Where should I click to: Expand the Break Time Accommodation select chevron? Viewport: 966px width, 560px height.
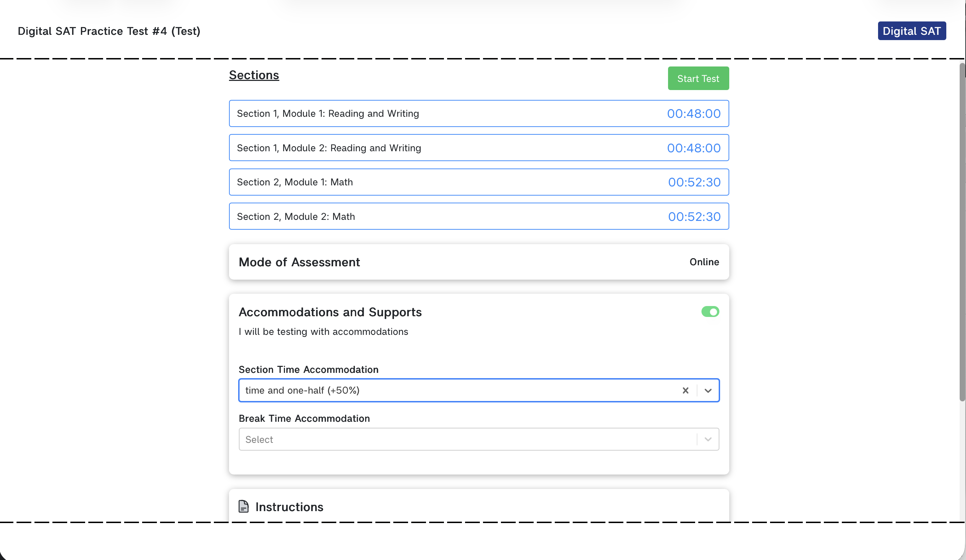click(708, 439)
